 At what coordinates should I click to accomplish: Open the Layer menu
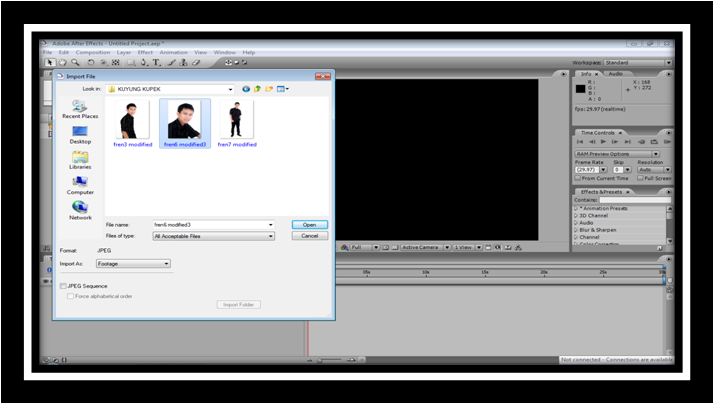click(123, 52)
